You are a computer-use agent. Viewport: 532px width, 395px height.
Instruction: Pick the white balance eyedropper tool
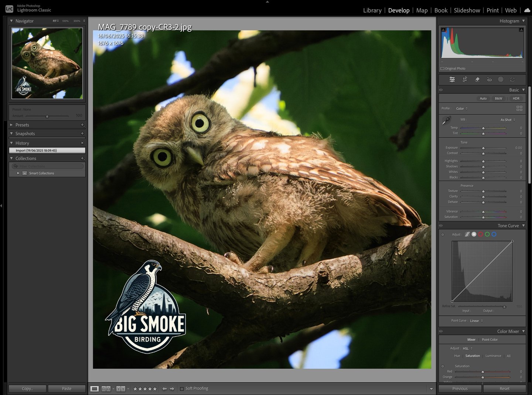[446, 120]
